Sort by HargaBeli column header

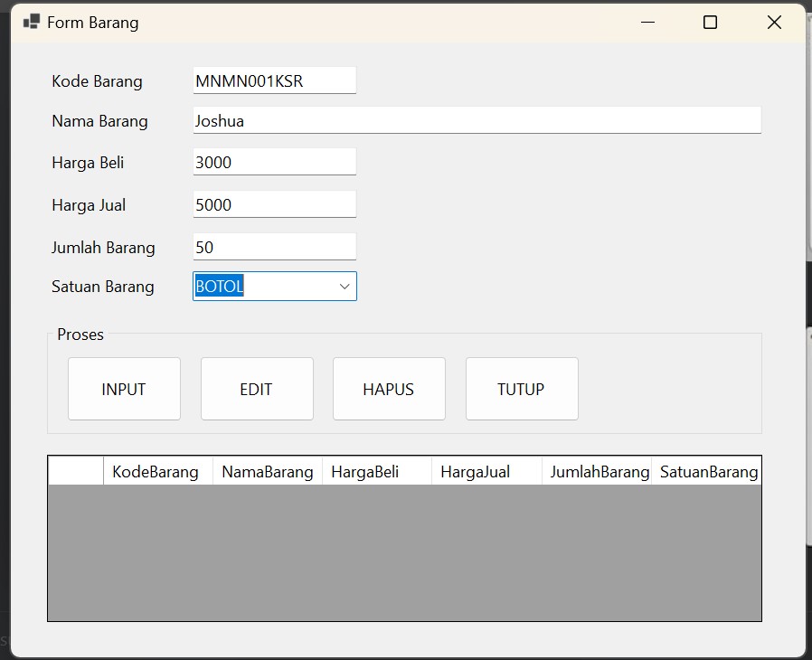click(377, 471)
